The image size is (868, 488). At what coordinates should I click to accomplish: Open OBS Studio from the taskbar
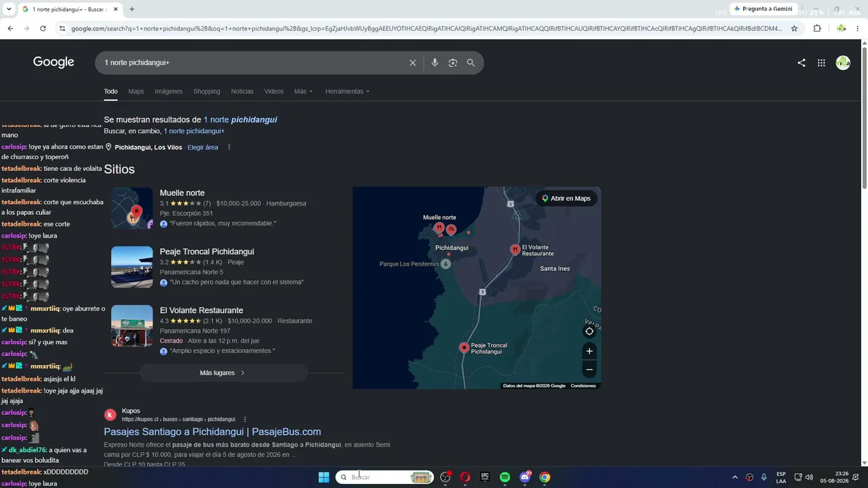[x=446, y=477]
